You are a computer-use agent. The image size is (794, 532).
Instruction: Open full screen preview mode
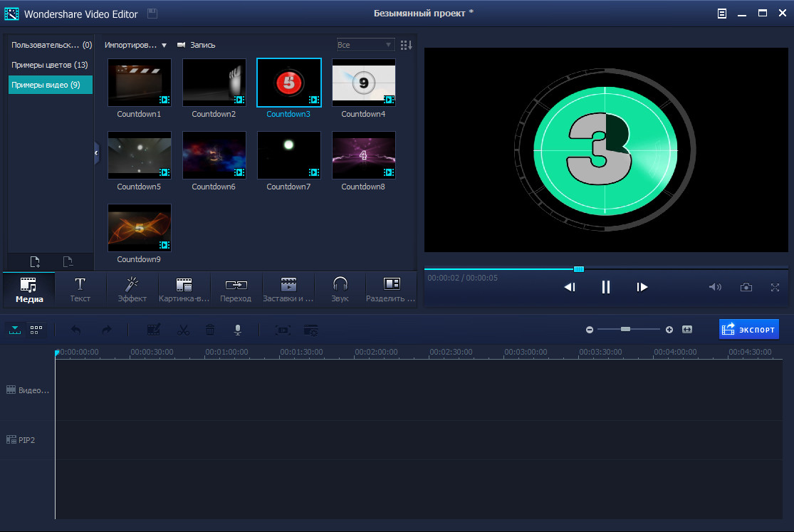(x=775, y=287)
